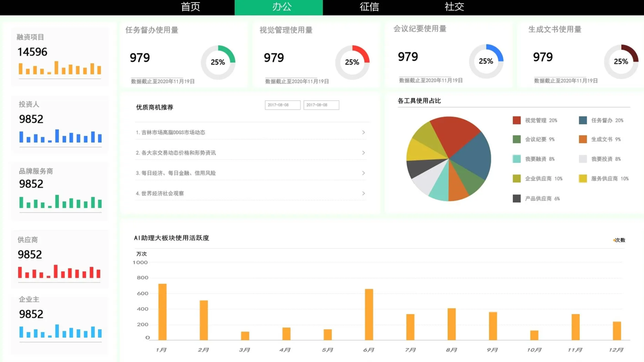Image resolution: width=644 pixels, height=362 pixels.
Task: Click the 生成文书使用量 dark red donut chart
Action: (621, 61)
